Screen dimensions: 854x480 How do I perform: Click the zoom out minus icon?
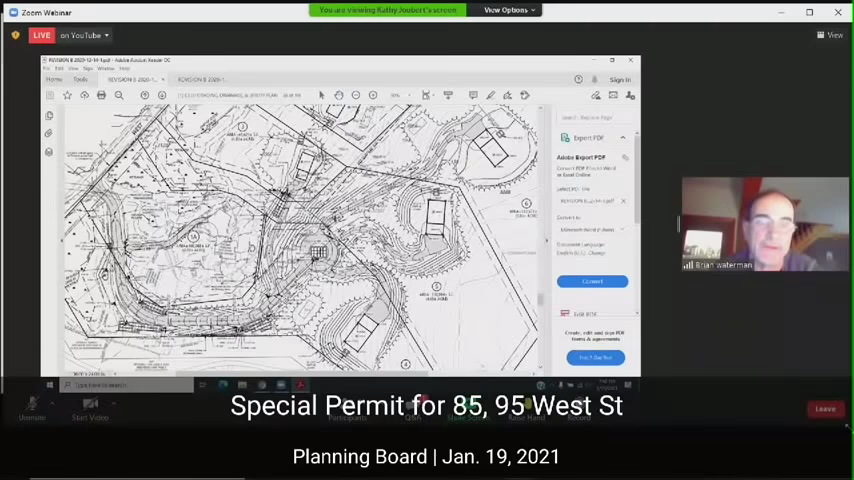[356, 95]
